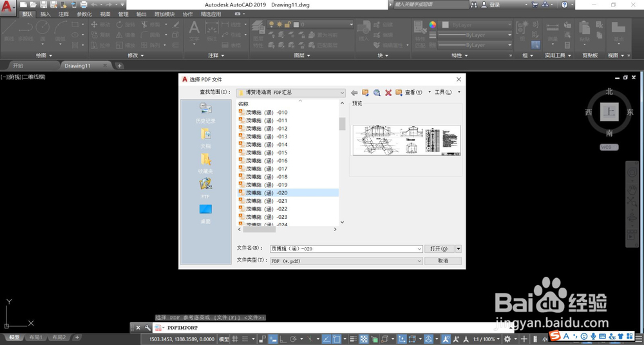Click the Sogou input method S icon
The width and height of the screenshot is (644, 345).
(x=556, y=335)
